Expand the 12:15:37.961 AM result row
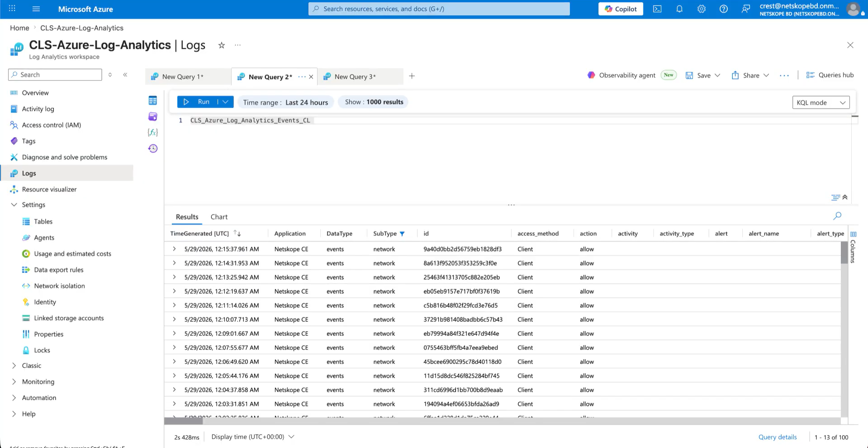This screenshot has height=448, width=868. pyautogui.click(x=174, y=249)
